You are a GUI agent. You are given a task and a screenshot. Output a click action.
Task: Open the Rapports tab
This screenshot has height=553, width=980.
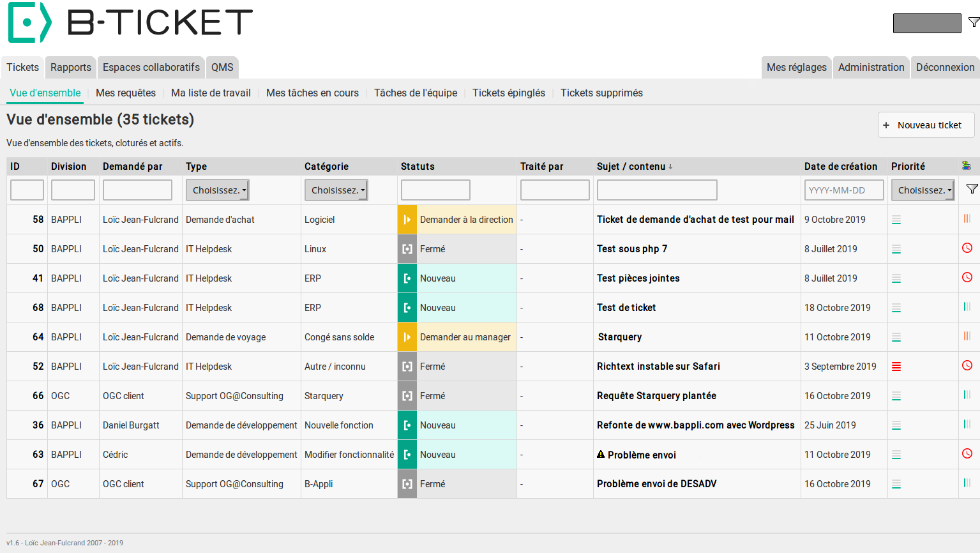(x=71, y=67)
